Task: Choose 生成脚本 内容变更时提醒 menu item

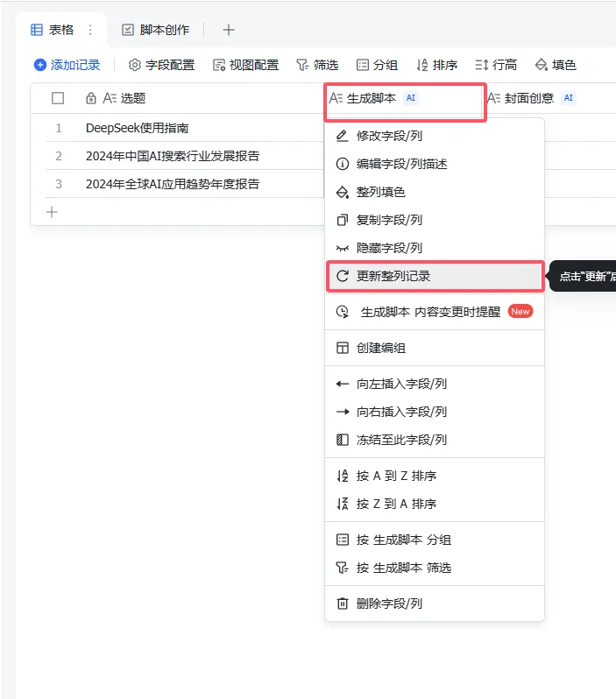Action: pyautogui.click(x=435, y=312)
